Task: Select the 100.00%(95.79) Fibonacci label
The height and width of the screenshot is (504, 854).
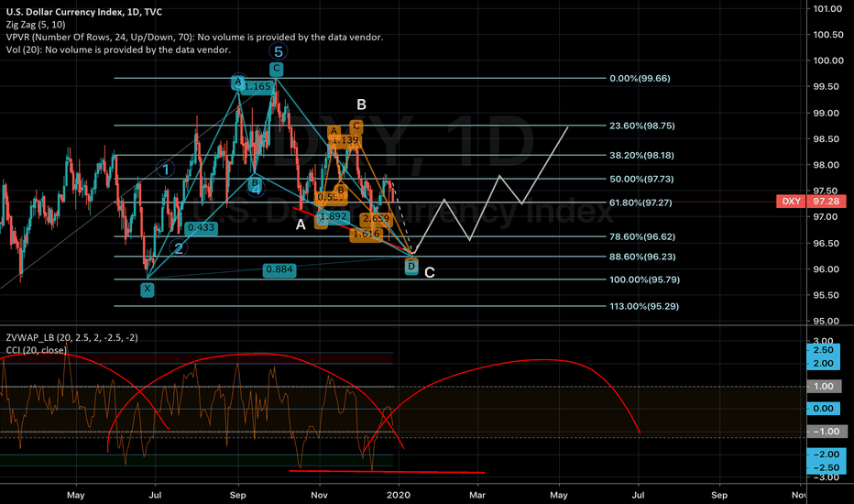Action: (x=644, y=280)
